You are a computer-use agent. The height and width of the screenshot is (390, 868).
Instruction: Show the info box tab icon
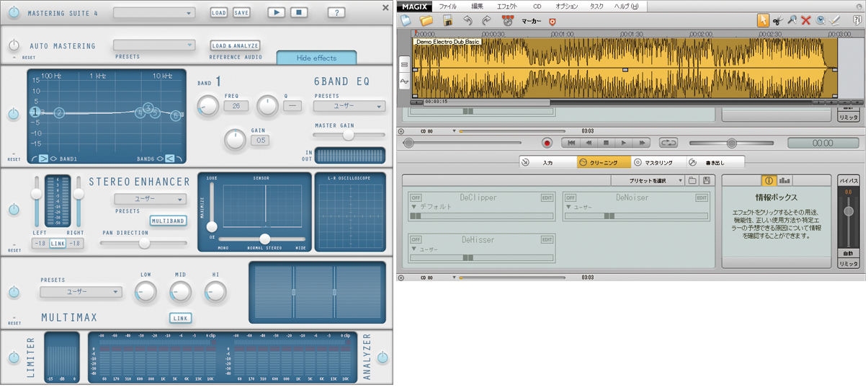tap(768, 180)
